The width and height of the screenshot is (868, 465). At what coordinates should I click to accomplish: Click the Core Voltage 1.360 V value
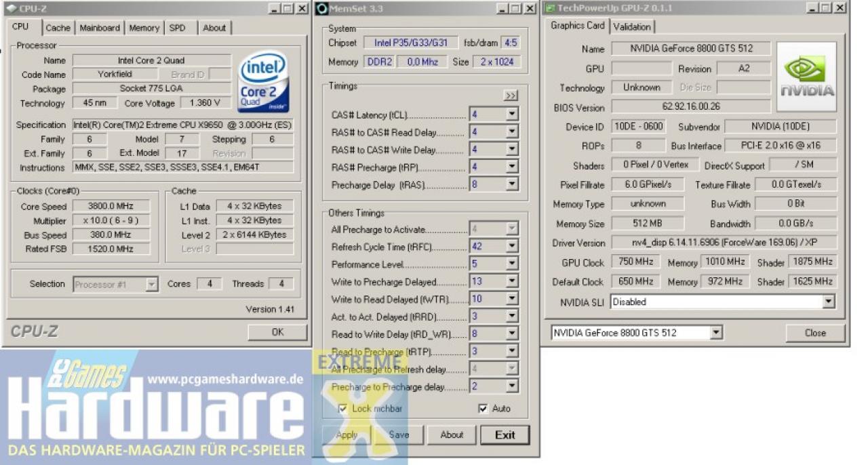205,103
